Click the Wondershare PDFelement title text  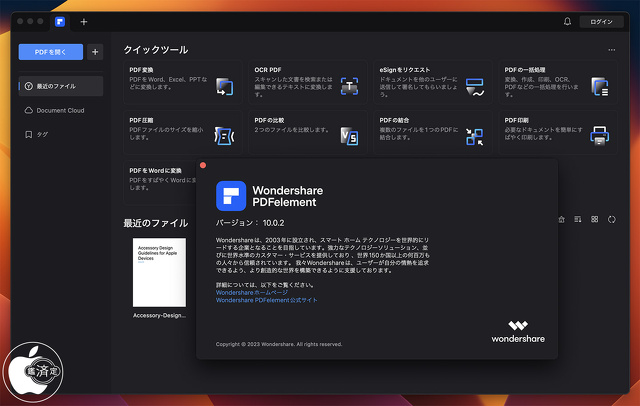(288, 196)
